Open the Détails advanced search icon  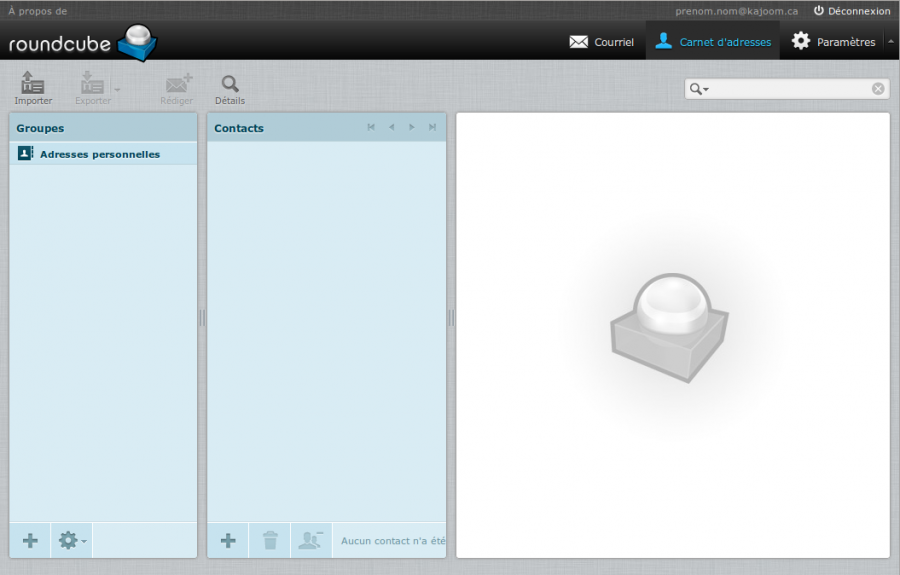pos(230,88)
